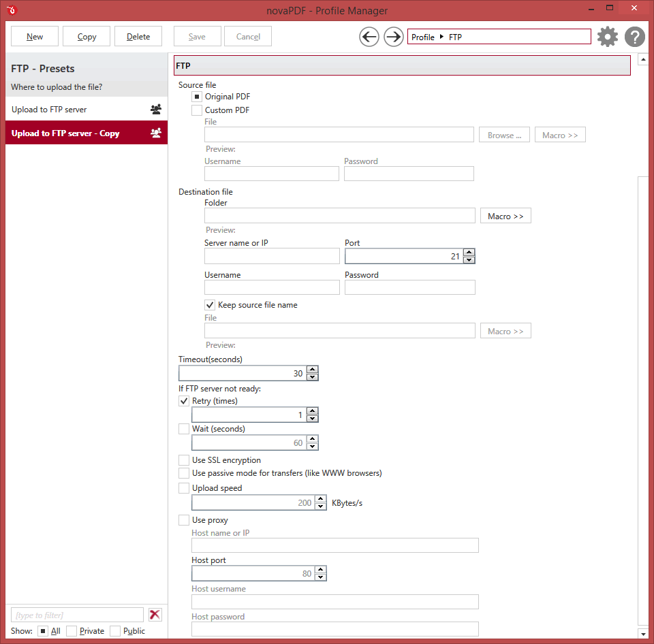Click the Host password field
This screenshot has width=654, height=644.
click(x=335, y=629)
